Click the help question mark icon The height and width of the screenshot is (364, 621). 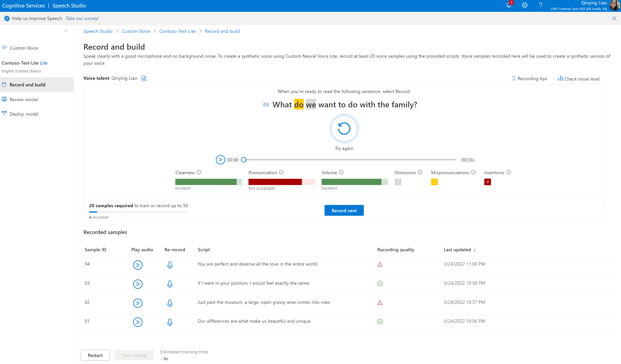540,5
